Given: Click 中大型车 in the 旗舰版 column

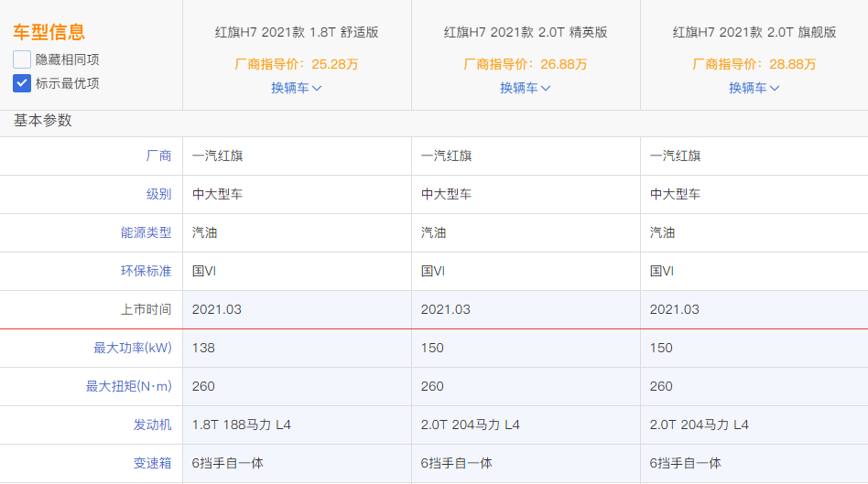Looking at the screenshot, I should coord(676,194).
